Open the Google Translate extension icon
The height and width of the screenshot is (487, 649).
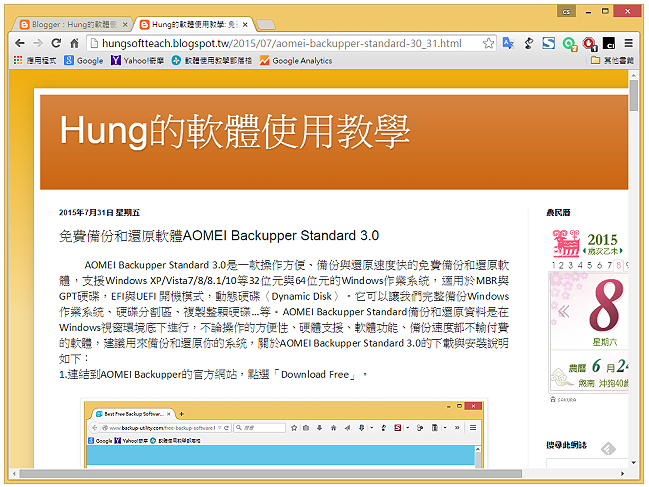[x=508, y=43]
